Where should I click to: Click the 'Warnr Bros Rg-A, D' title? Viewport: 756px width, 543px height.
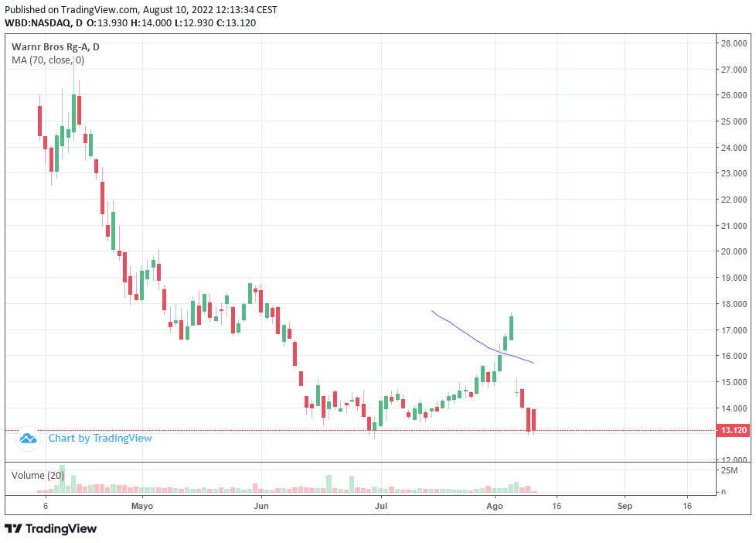[56, 47]
